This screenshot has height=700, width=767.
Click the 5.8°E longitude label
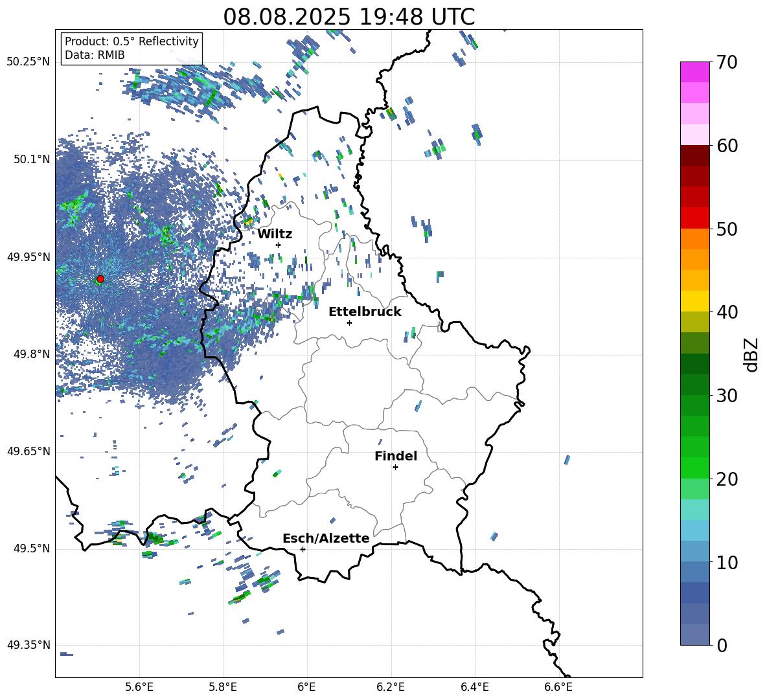(223, 687)
